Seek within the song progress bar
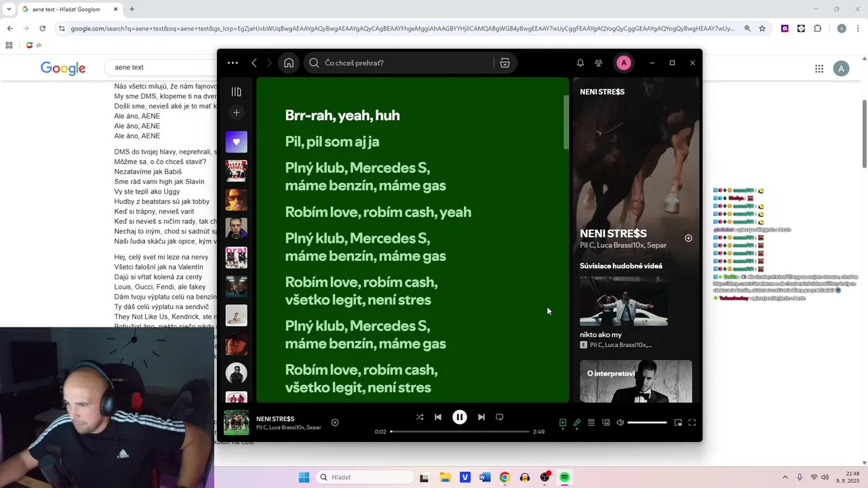This screenshot has width=868, height=488. click(460, 432)
